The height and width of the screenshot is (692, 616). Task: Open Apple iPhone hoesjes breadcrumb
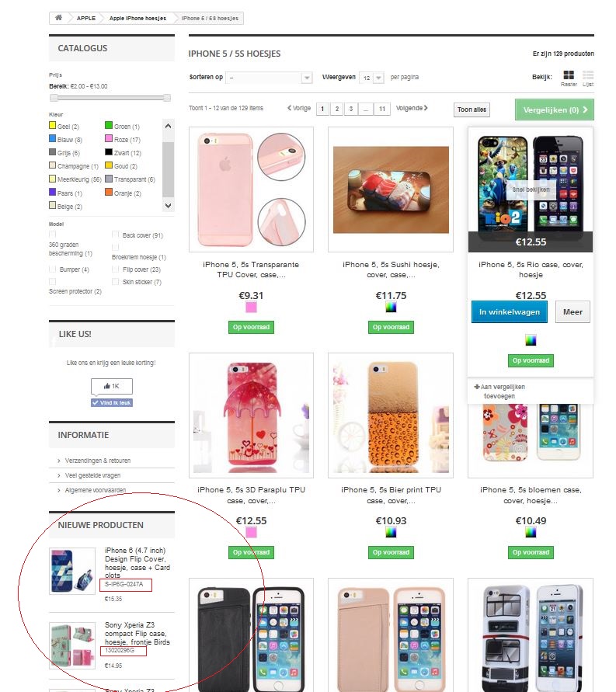[137, 18]
